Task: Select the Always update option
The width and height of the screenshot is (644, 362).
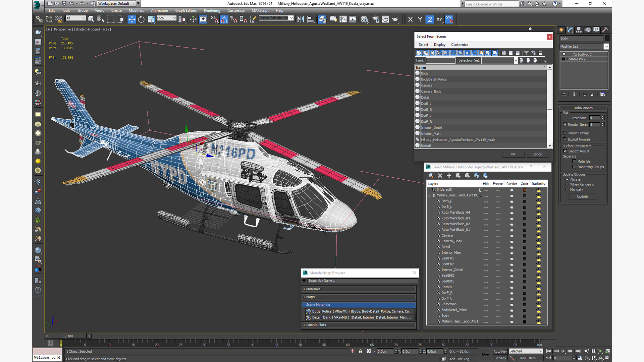Action: [x=567, y=180]
